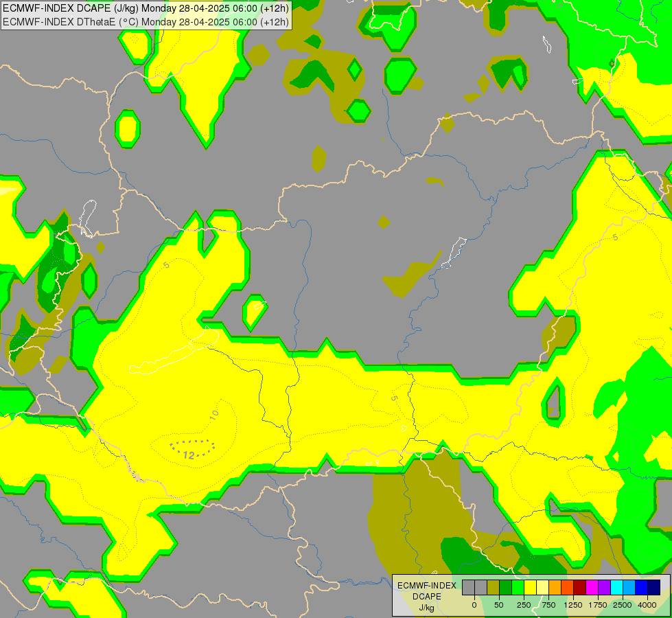Click the 10 contour label
This screenshot has width=672, height=618.
click(214, 414)
